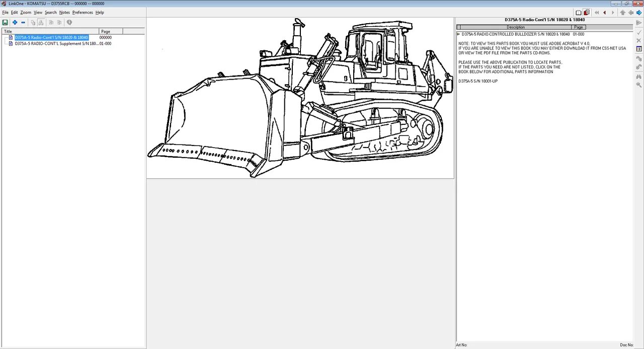Click the blue table list sidebar icon
Screen dimensions: 644x349
click(639, 49)
